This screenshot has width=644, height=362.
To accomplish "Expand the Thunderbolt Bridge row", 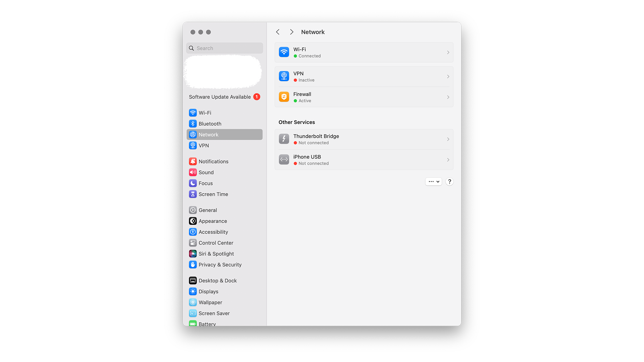I will tap(448, 139).
